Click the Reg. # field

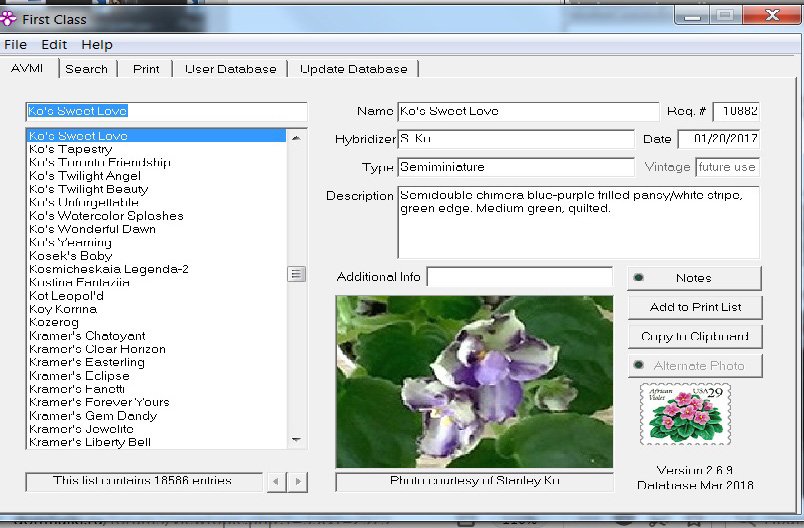[736, 111]
